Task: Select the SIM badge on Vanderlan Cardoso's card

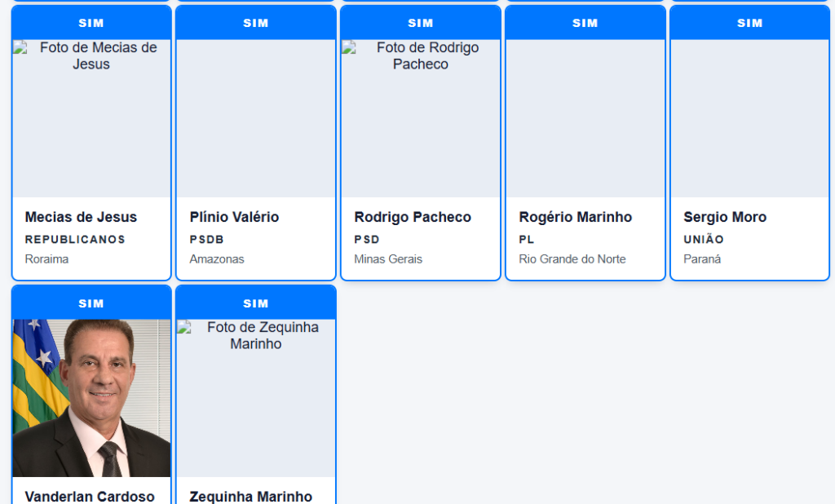Action: (91, 303)
